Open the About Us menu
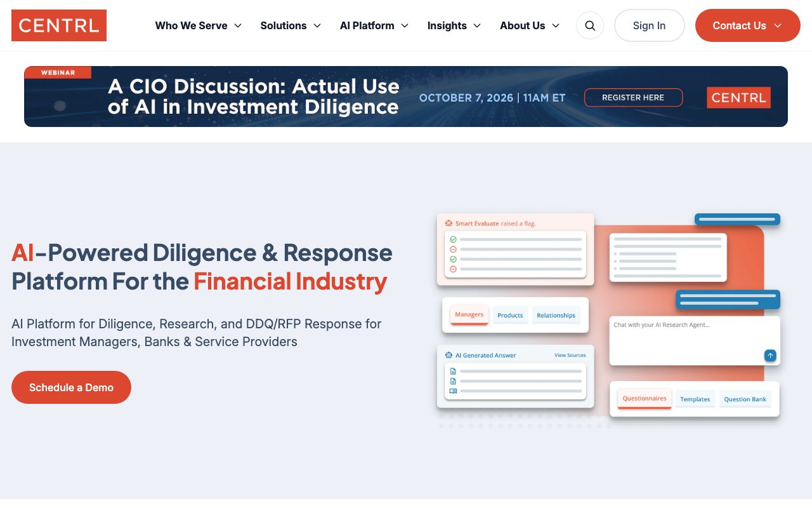The image size is (812, 508). point(530,25)
